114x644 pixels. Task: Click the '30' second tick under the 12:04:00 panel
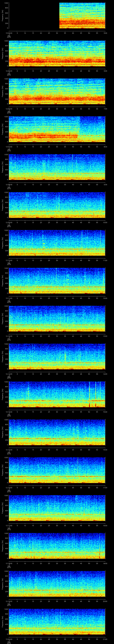[57, 33]
